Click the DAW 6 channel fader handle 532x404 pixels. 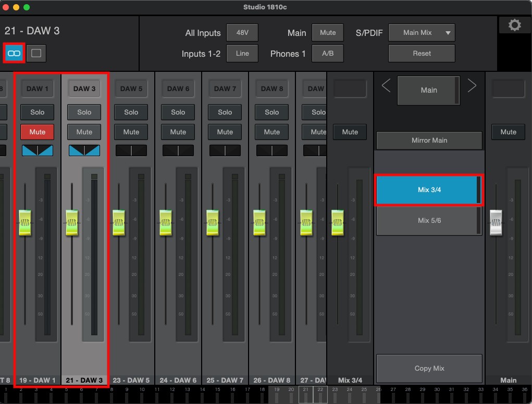click(x=166, y=223)
